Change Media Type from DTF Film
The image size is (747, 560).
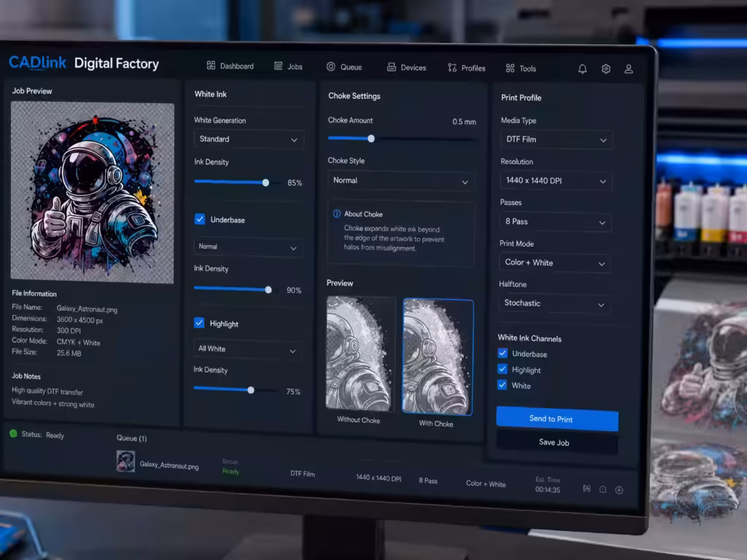pos(556,139)
